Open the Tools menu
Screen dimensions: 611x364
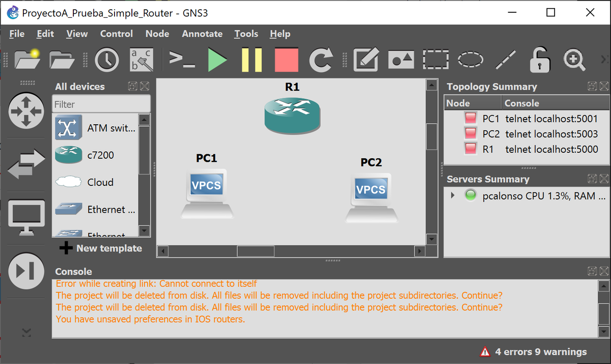(x=246, y=34)
